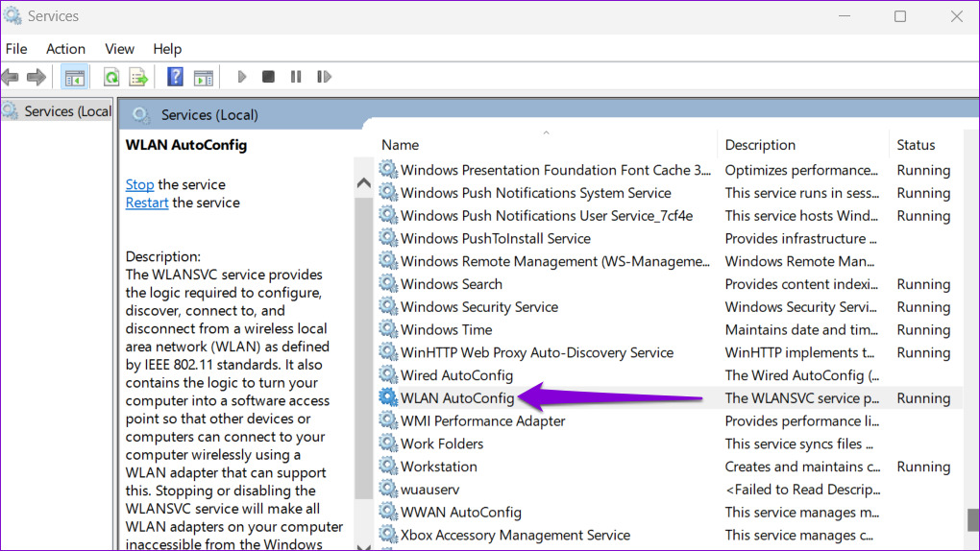Viewport: 980px width, 551px height.
Task: Click description panel scrollbar up arrow
Action: click(364, 183)
